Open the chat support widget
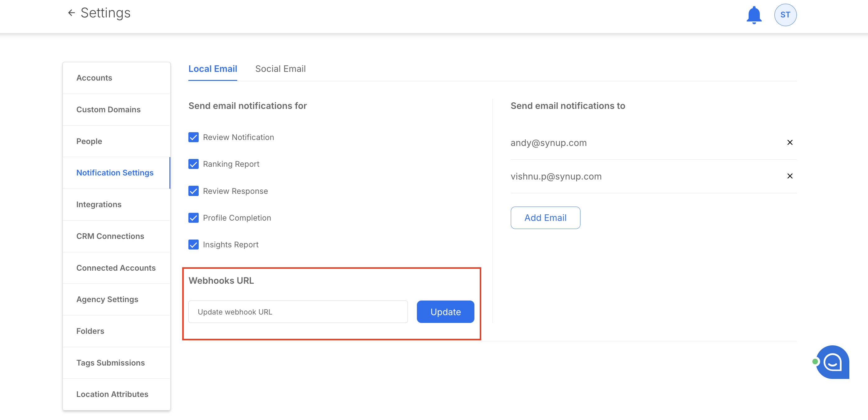Viewport: 868px width, 420px height. (x=832, y=362)
